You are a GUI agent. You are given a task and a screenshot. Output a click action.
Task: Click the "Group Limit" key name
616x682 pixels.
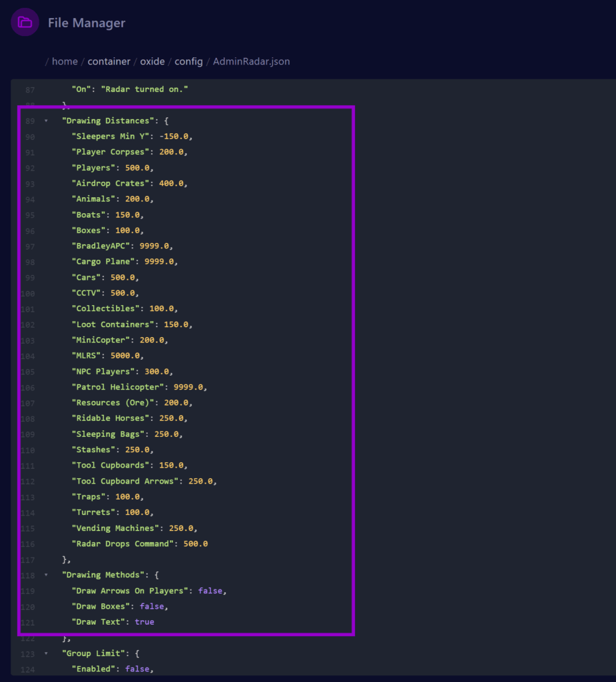[94, 653]
